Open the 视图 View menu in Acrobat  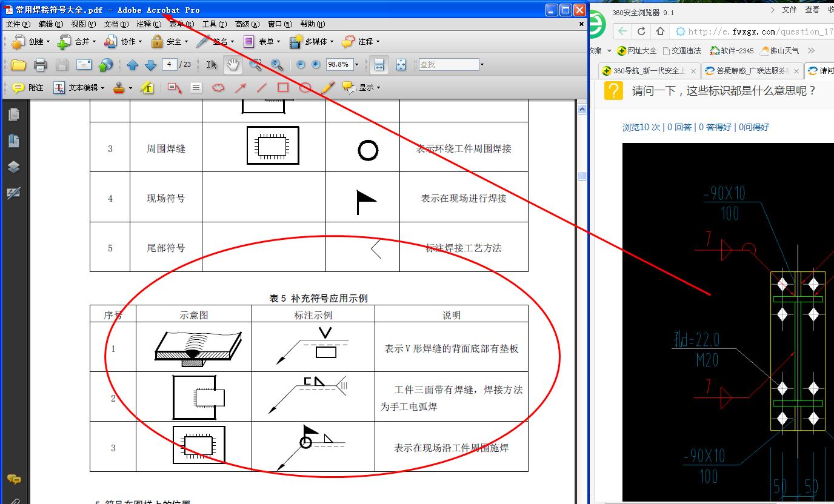pyautogui.click(x=83, y=24)
